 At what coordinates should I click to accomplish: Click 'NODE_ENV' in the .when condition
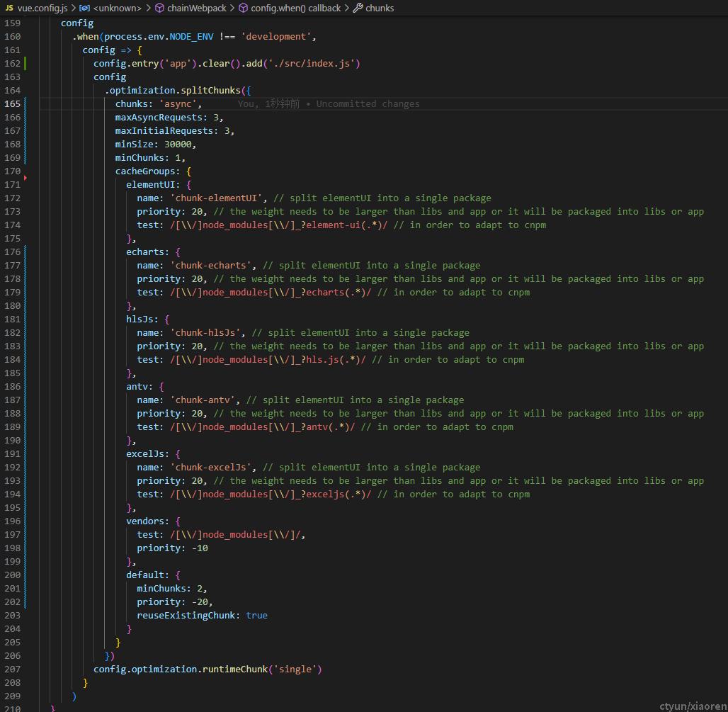click(x=191, y=36)
